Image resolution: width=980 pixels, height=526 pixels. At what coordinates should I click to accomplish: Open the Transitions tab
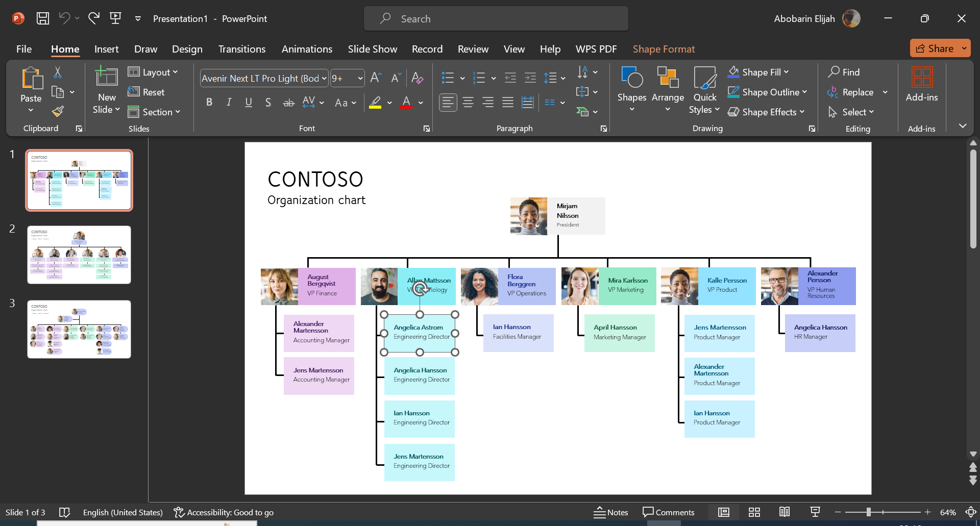(x=241, y=49)
